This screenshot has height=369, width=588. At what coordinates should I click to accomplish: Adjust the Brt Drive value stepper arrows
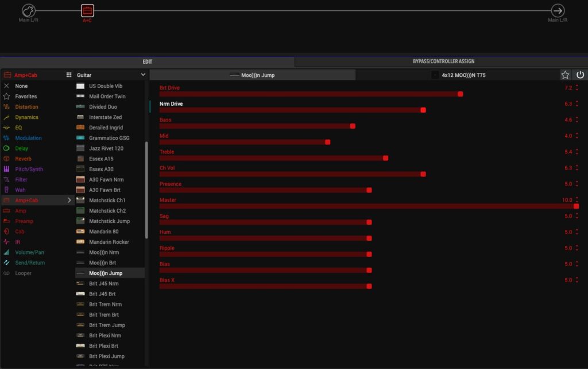point(577,88)
